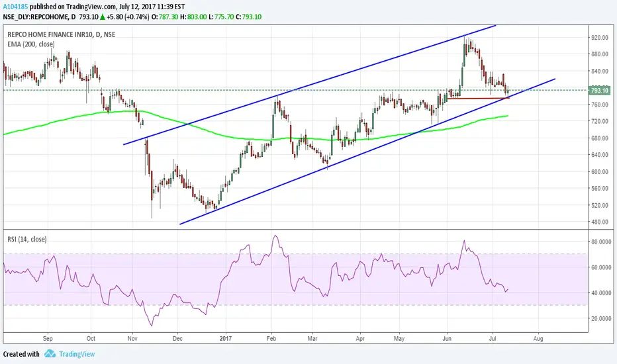Click the May label on time axis
The width and height of the screenshot is (617, 364).
(399, 338)
